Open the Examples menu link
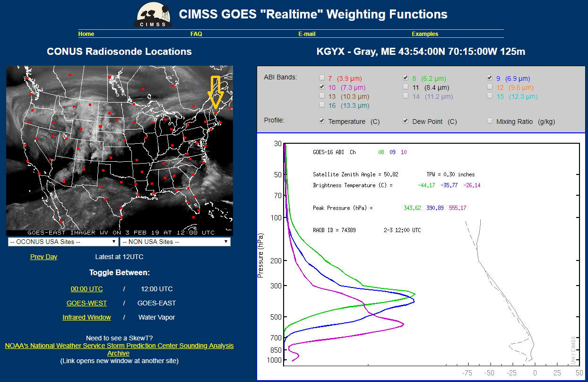 click(x=425, y=34)
